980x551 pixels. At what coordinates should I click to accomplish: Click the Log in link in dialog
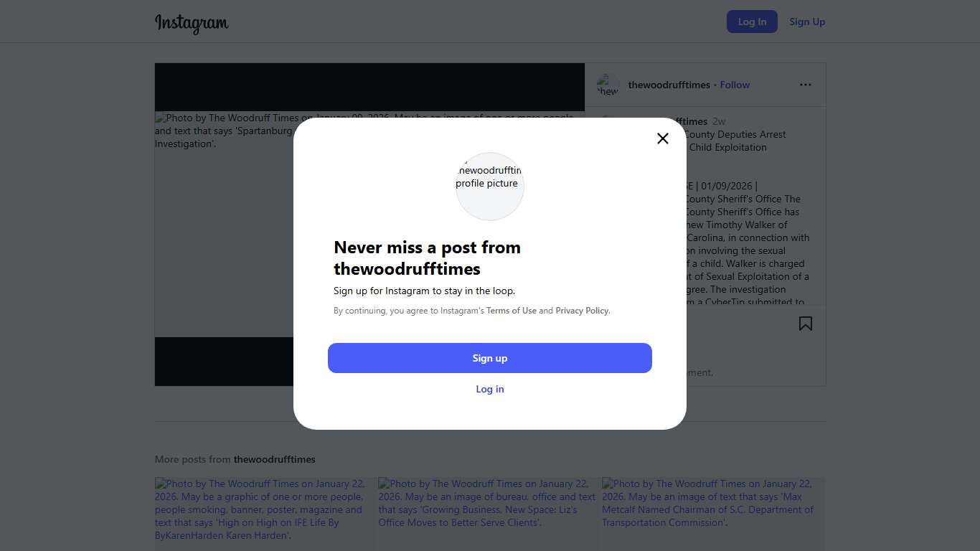click(x=490, y=389)
